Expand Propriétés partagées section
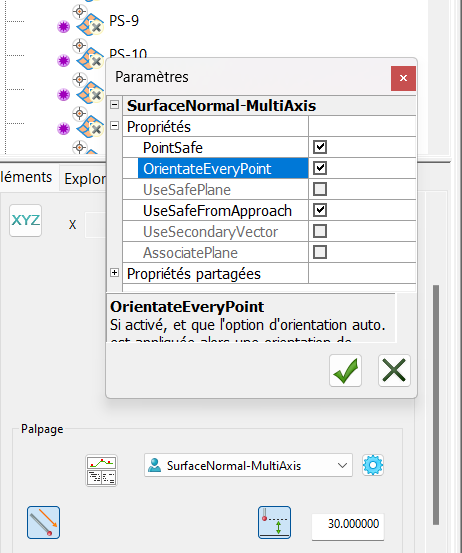This screenshot has height=553, width=462. 114,273
